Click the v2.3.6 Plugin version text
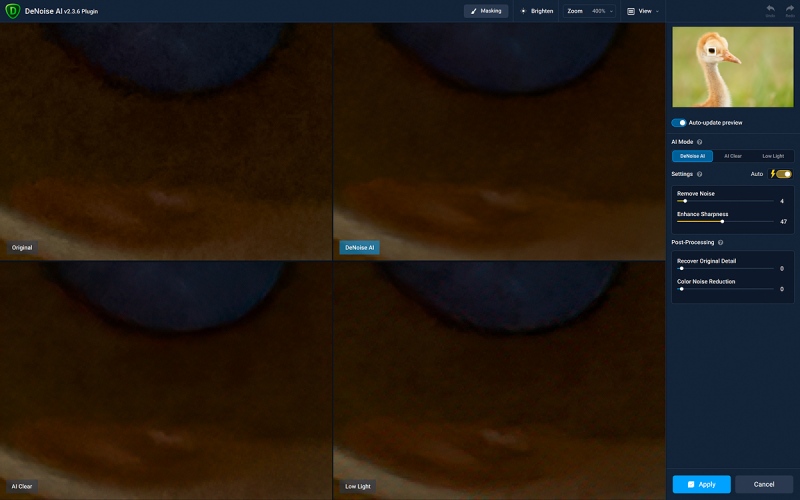 pyautogui.click(x=81, y=11)
